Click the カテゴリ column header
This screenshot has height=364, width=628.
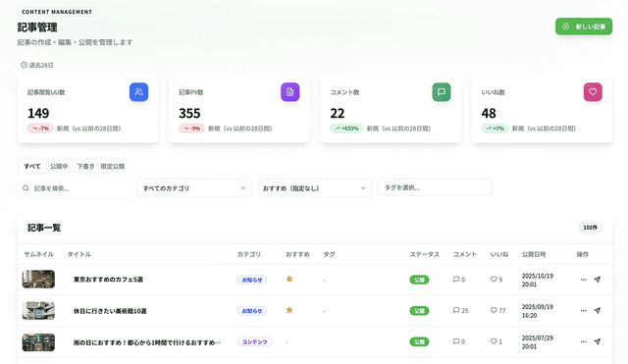pos(249,254)
